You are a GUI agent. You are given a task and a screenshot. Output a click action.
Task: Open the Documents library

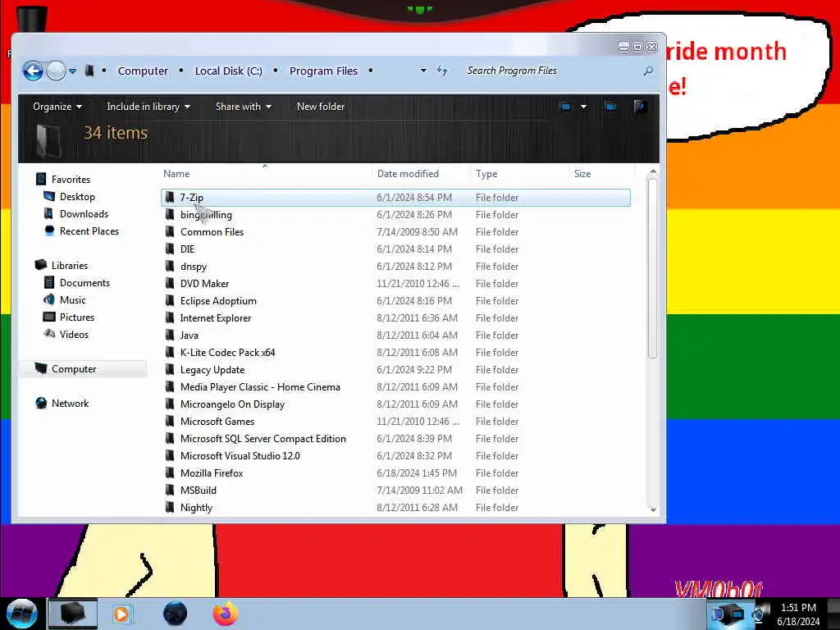(x=84, y=282)
